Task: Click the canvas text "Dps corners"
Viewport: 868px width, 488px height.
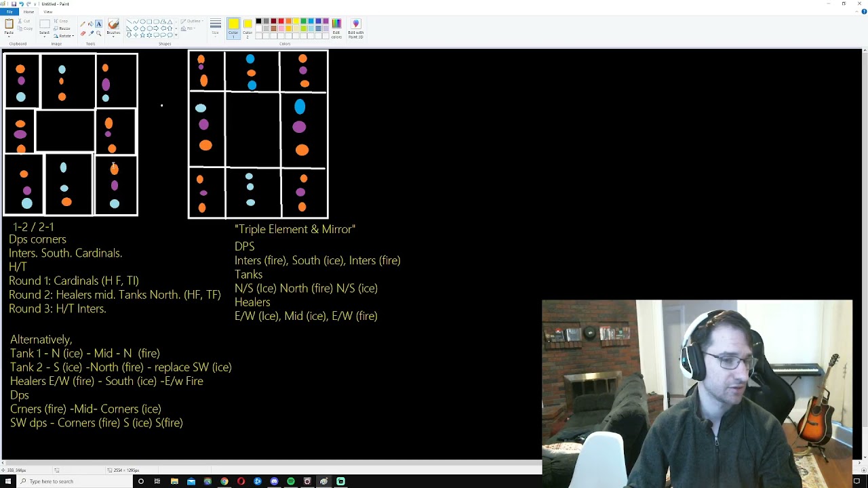Action: 37,239
